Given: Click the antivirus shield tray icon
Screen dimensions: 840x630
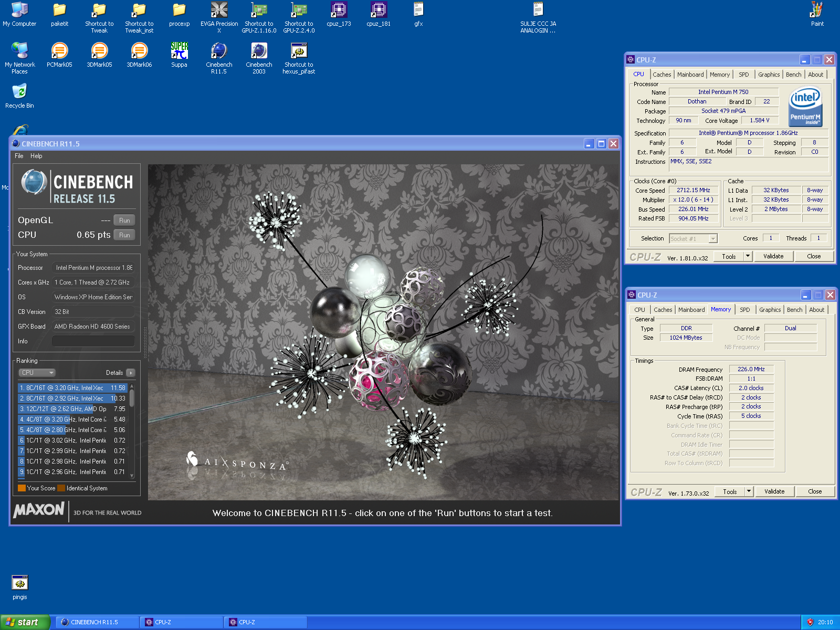Looking at the screenshot, I should 810,622.
